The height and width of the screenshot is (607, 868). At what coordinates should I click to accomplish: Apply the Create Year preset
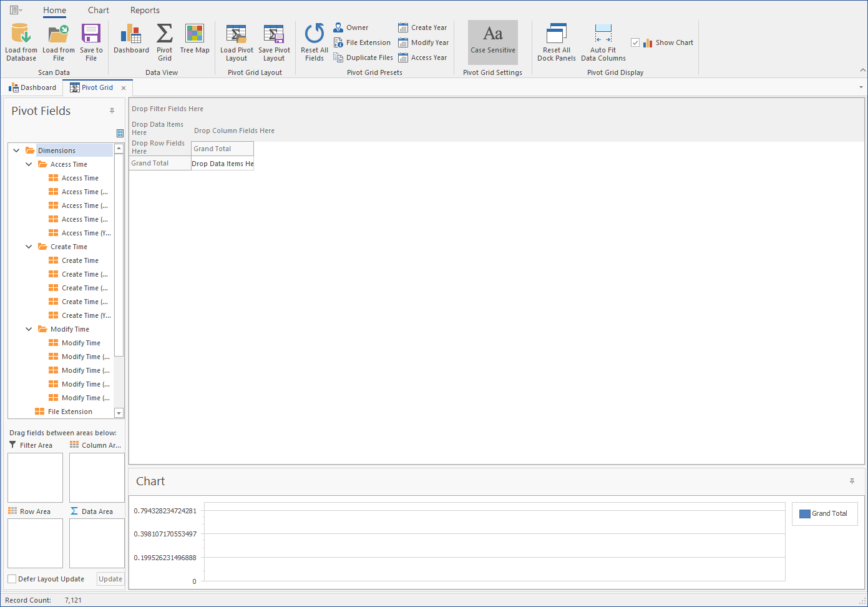tap(422, 27)
